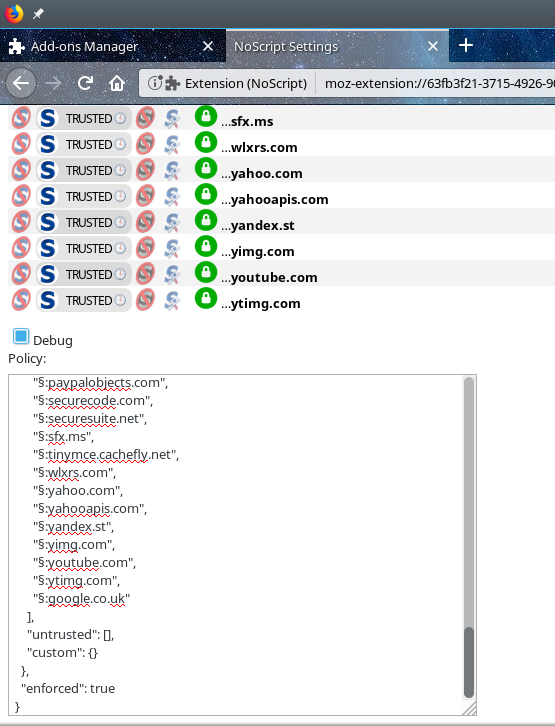Close the Add-ons Manager tab
The width and height of the screenshot is (555, 726).
208,46
